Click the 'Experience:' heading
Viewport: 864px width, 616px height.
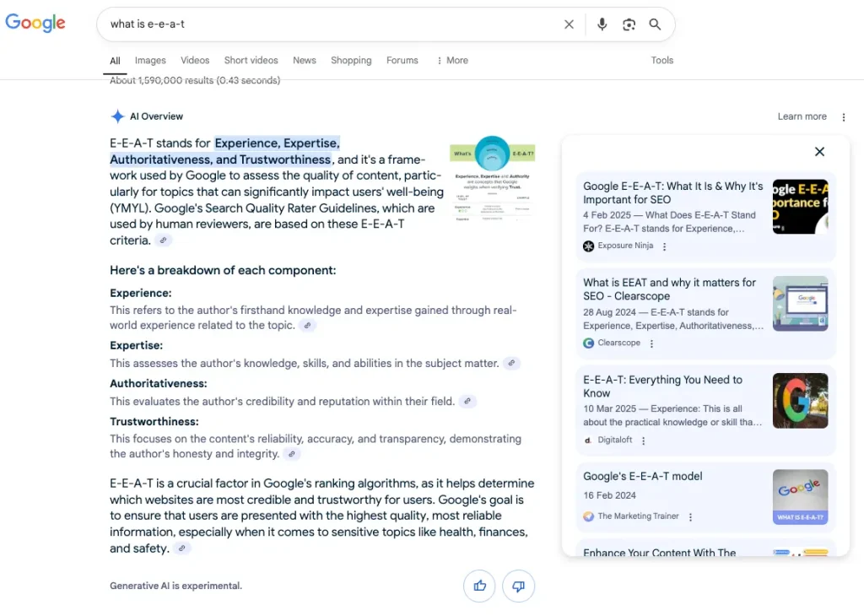tap(141, 293)
